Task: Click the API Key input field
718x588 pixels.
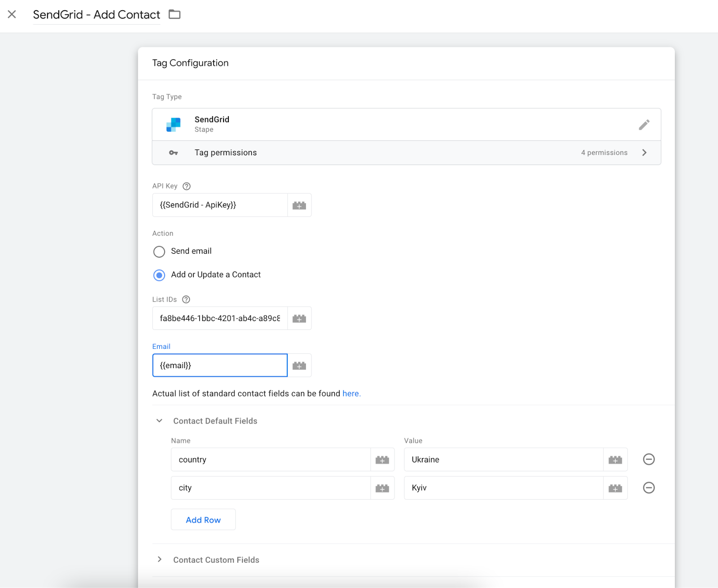Action: (220, 205)
